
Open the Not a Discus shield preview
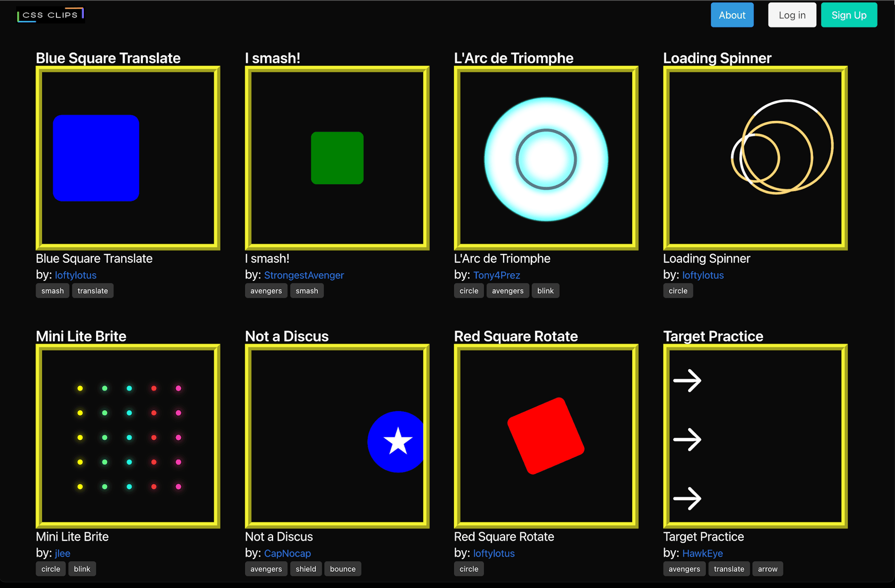pos(337,436)
